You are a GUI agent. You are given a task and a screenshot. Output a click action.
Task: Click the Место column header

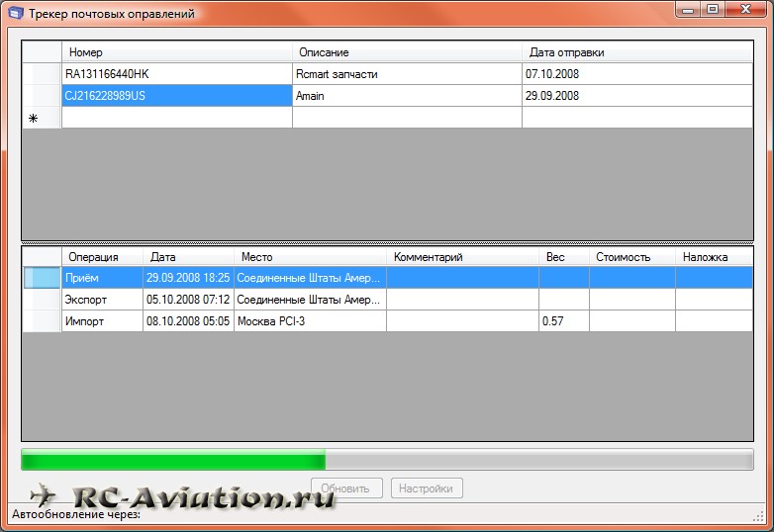[309, 257]
